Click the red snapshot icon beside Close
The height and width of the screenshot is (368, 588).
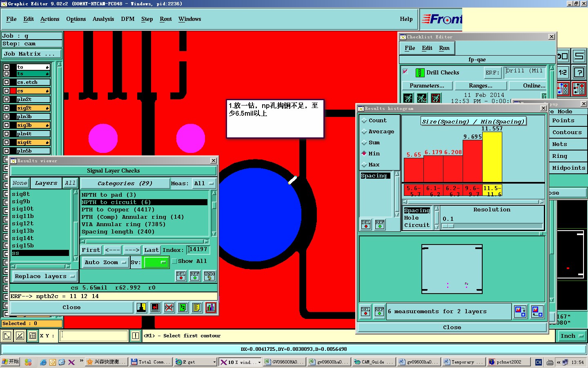tap(155, 307)
